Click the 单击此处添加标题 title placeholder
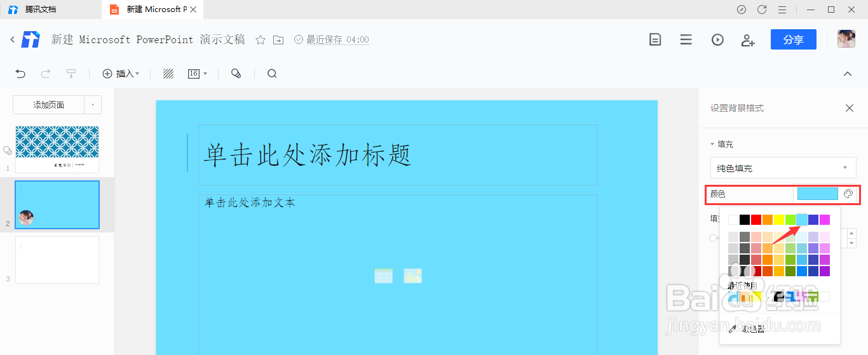868x355 pixels. pyautogui.click(x=398, y=155)
